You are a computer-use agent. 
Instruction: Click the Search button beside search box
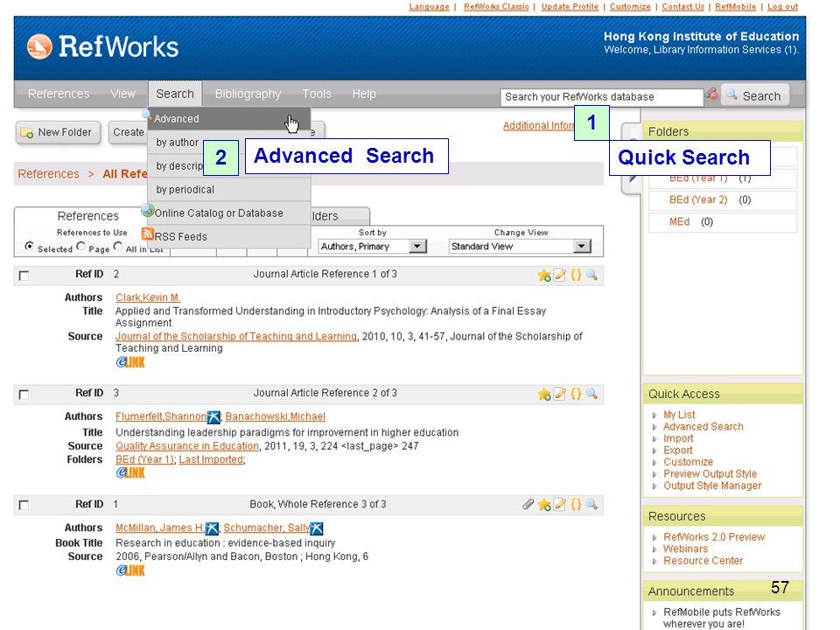(755, 96)
